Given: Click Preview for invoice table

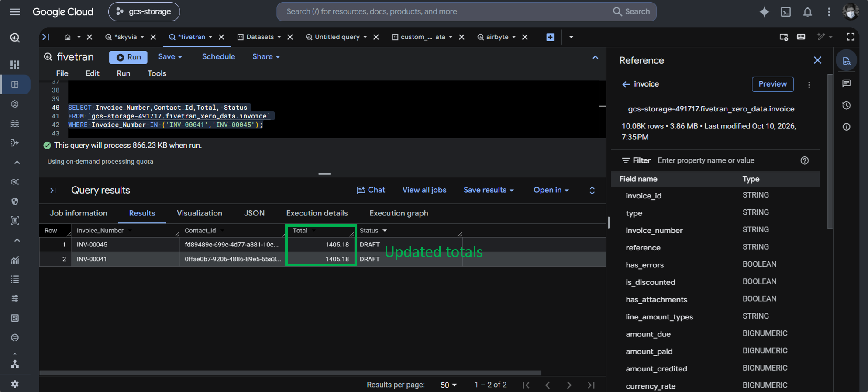Looking at the screenshot, I should pos(772,84).
